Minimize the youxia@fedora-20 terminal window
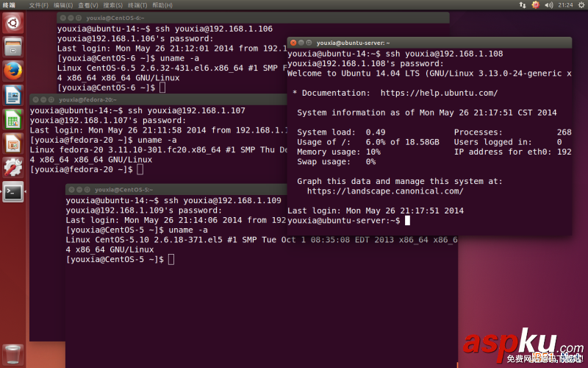The width and height of the screenshot is (588, 368). [43, 99]
